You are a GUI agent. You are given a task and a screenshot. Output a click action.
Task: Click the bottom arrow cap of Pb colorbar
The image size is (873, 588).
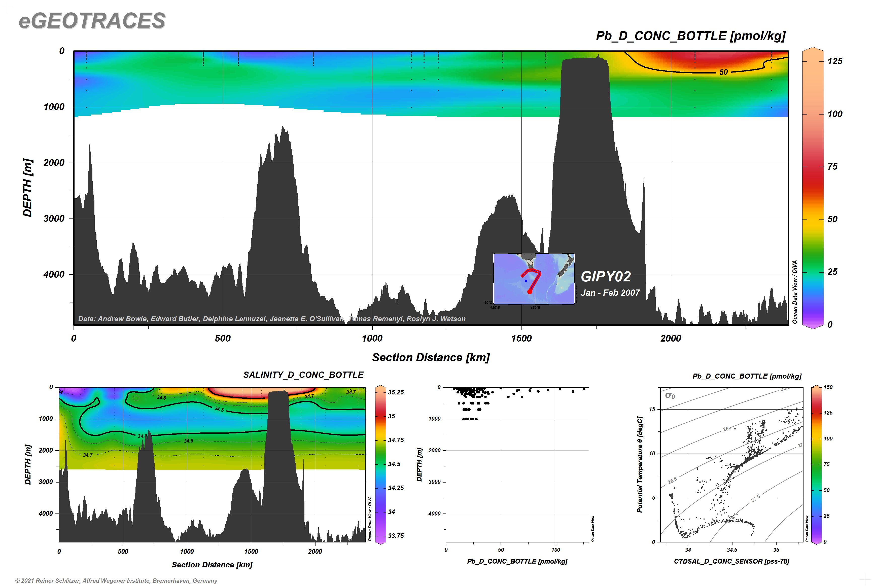[813, 327]
